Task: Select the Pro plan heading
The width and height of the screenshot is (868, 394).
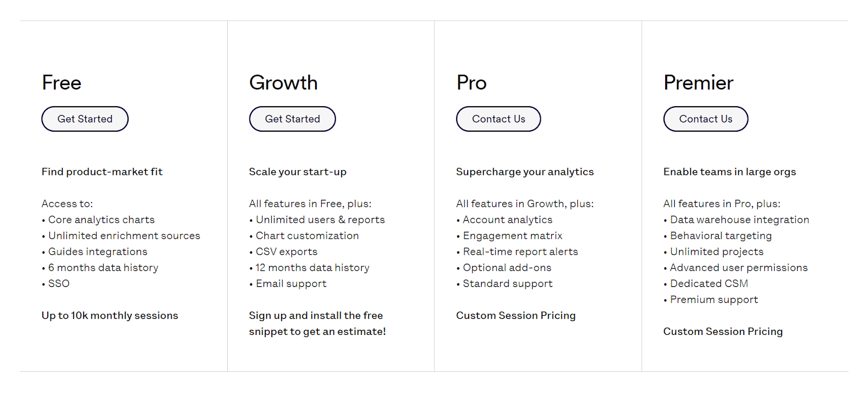Action: tap(471, 82)
